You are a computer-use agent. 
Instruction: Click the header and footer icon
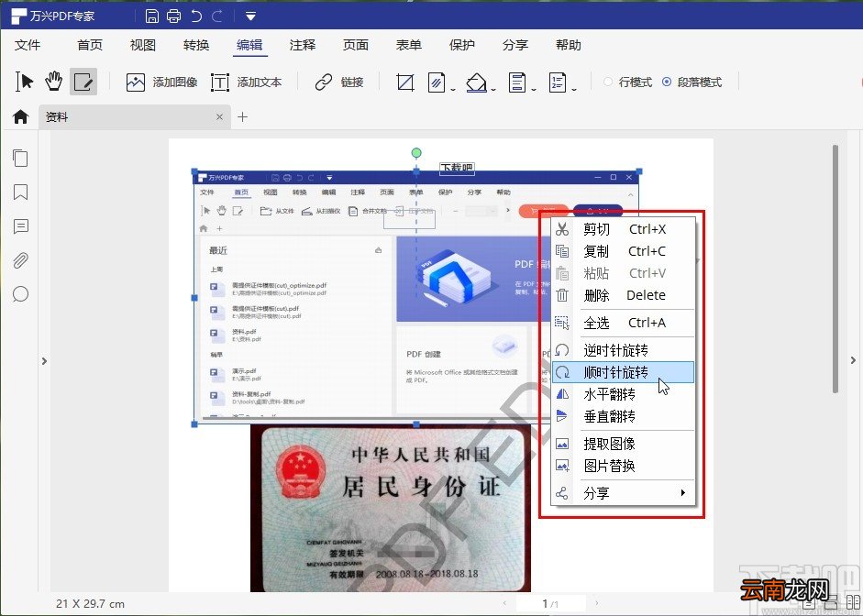pos(516,82)
